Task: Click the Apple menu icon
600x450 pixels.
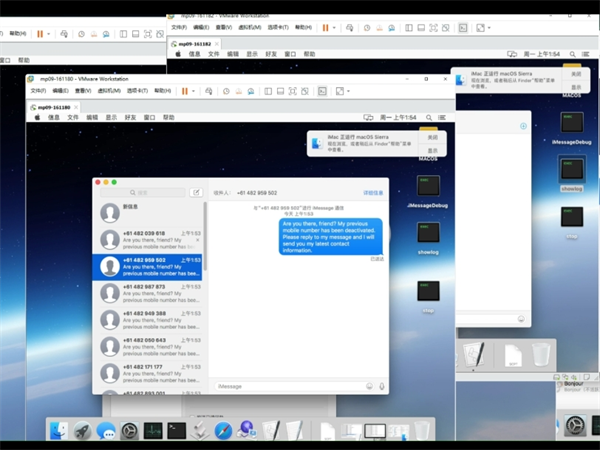Action: point(37,117)
